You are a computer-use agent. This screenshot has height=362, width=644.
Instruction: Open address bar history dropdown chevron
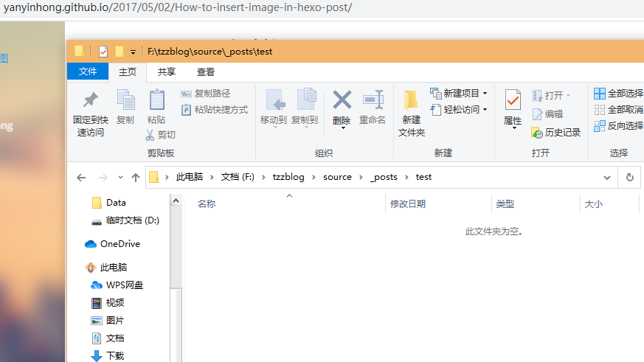(607, 178)
